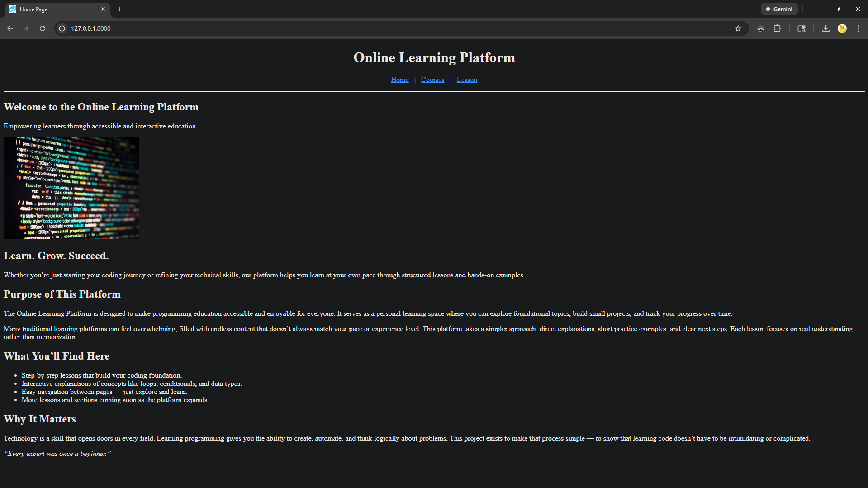This screenshot has width=868, height=488.
Task: Reload the current page
Action: pos(43,28)
